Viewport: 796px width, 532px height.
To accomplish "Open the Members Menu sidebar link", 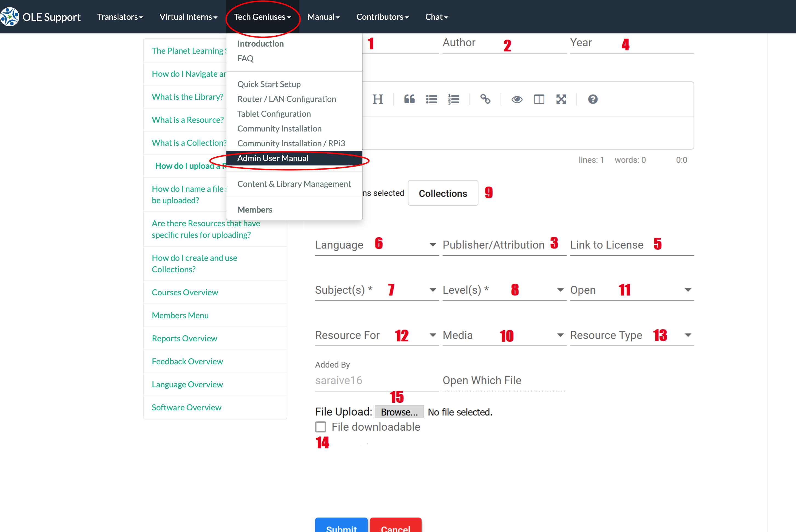I will pos(215,315).
